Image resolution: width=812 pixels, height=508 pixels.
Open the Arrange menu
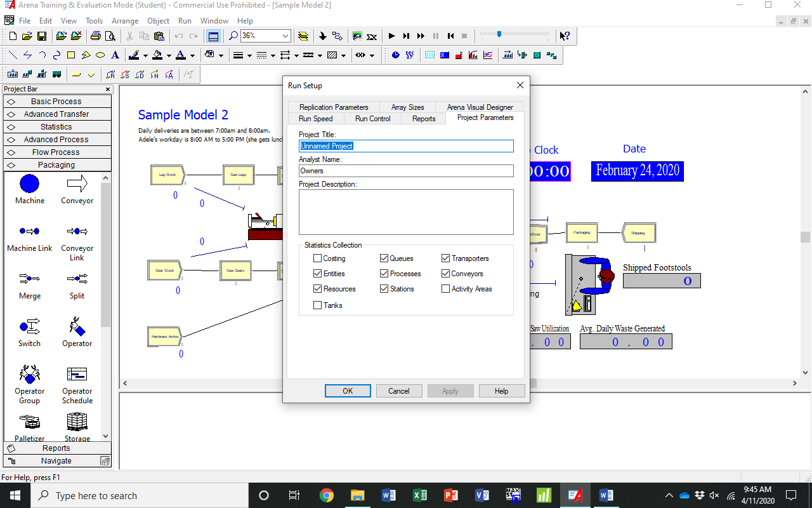[x=125, y=21]
